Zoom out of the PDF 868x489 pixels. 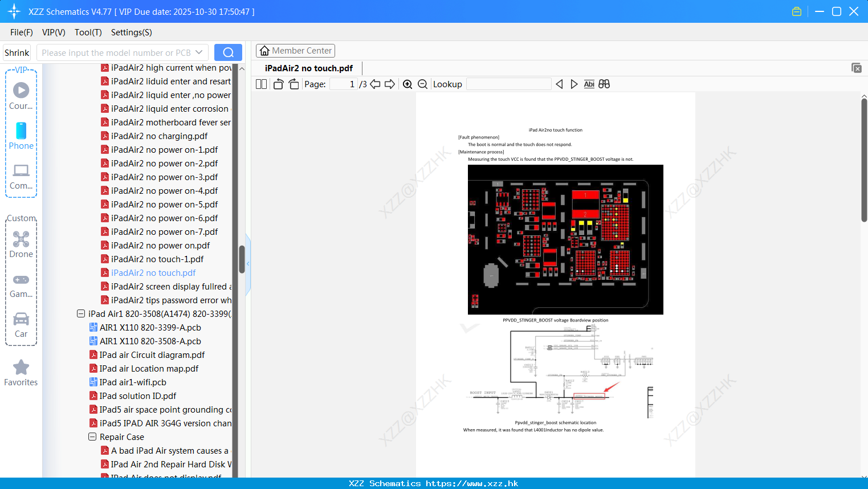point(423,84)
